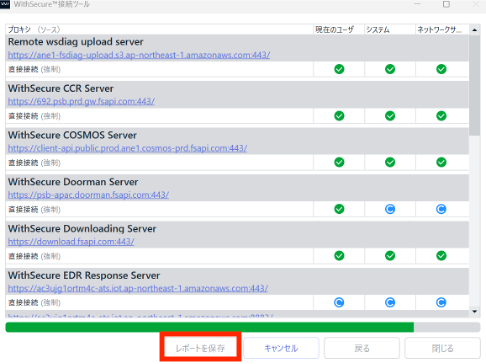Click the 戻る button
The image size is (486, 364).
coord(362,348)
